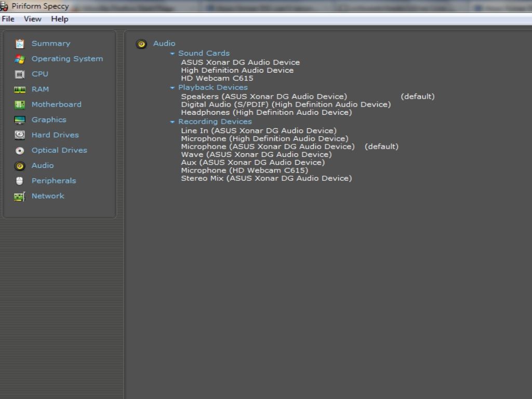532x399 pixels.
Task: Click the Windows flag Operating System icon
Action: [x=20, y=59]
